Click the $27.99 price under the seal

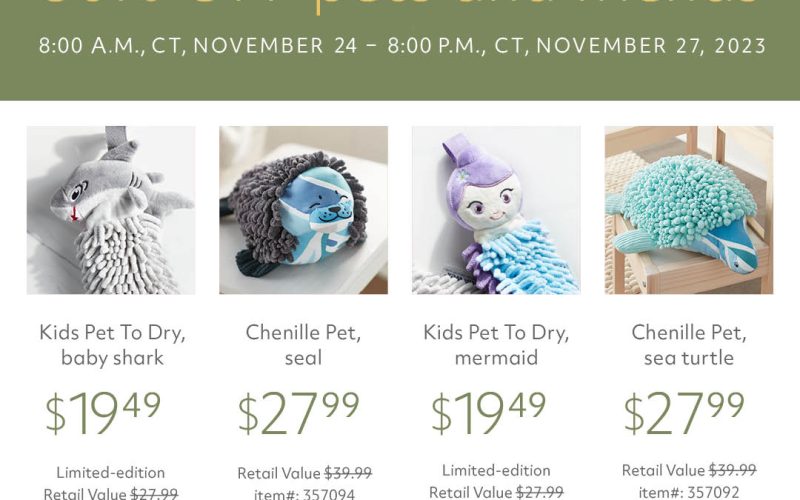[298, 412]
